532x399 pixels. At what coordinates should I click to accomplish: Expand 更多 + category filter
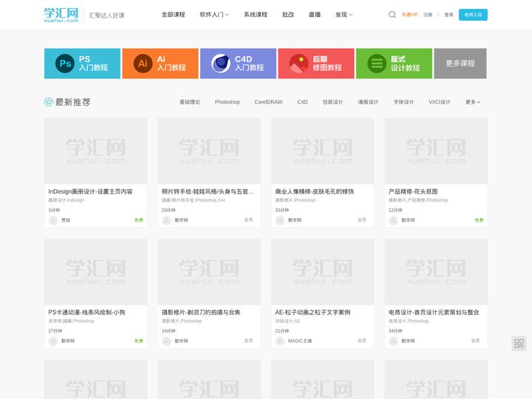click(x=473, y=102)
